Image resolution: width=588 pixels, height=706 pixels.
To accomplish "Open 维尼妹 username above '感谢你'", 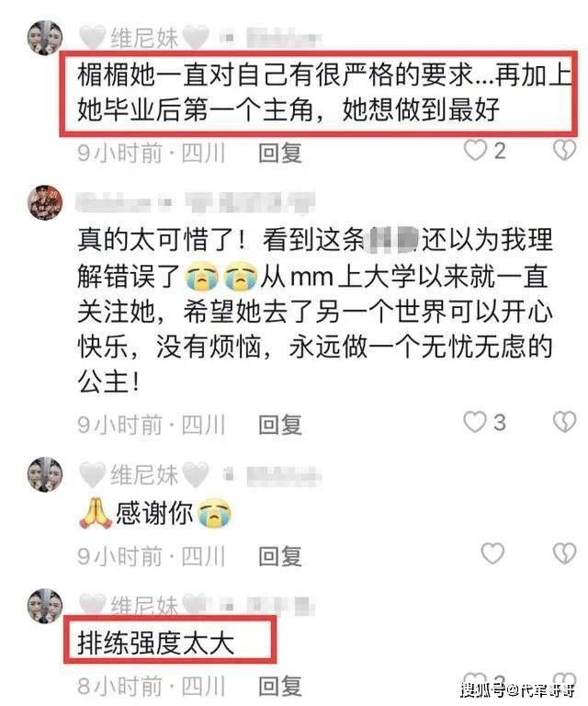I will pos(144,475).
